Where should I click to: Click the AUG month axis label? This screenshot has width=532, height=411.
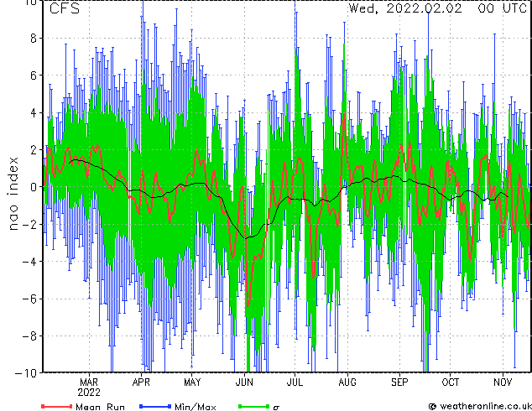click(x=347, y=382)
